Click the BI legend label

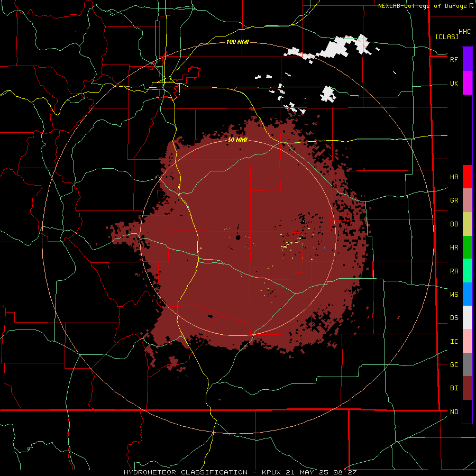pyautogui.click(x=454, y=388)
